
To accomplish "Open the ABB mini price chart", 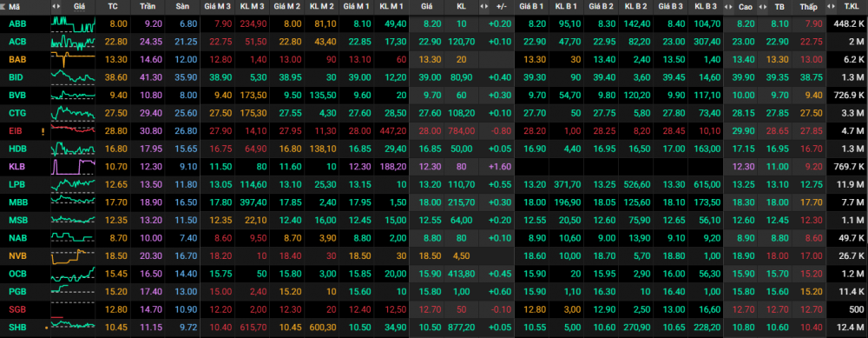I will 73,23.
